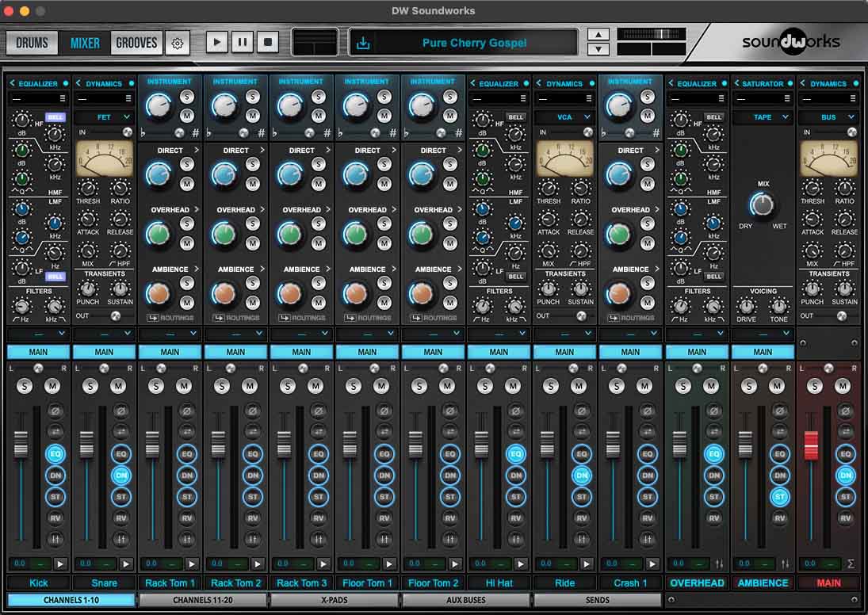Image resolution: width=868 pixels, height=615 pixels.
Task: Open the EQ effect on Rack Tom 1
Action: pos(187,454)
